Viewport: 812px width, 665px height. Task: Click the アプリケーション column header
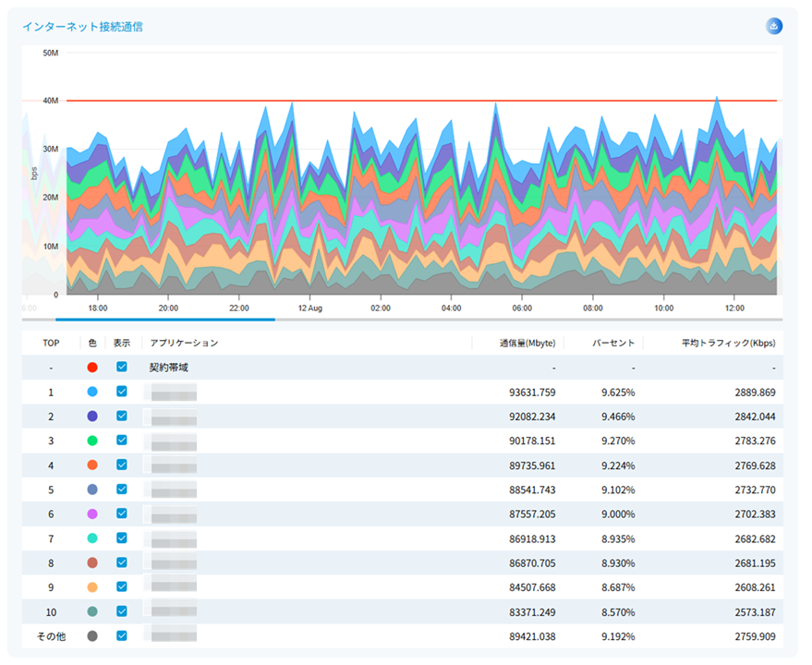click(x=184, y=343)
